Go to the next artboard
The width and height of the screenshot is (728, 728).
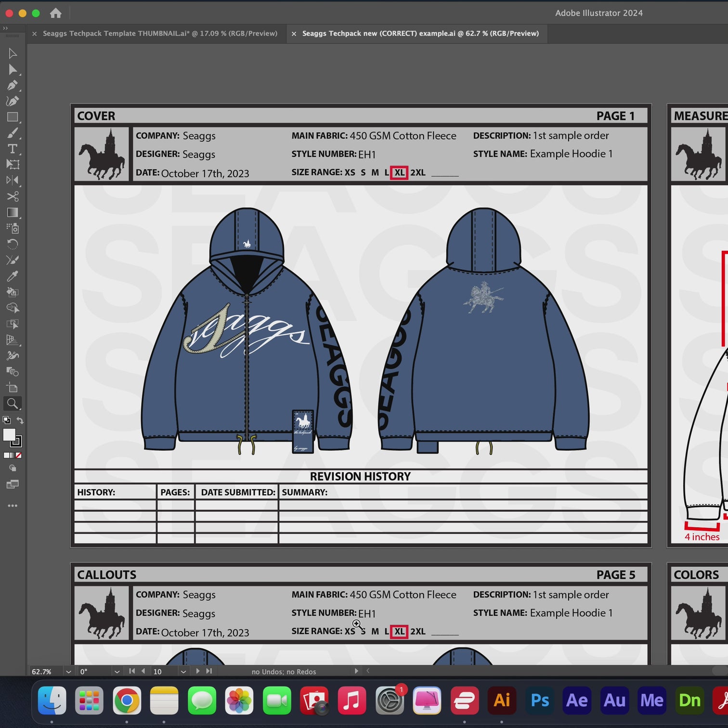click(198, 671)
